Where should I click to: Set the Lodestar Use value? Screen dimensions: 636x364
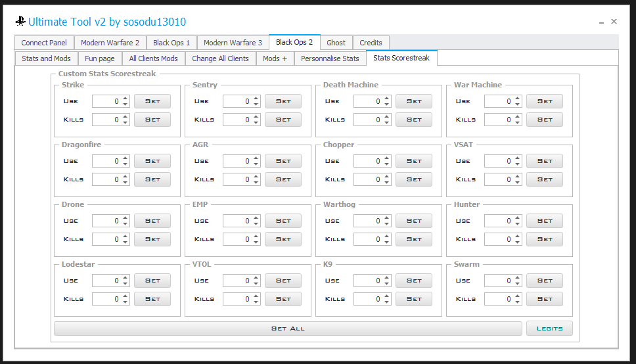(152, 281)
